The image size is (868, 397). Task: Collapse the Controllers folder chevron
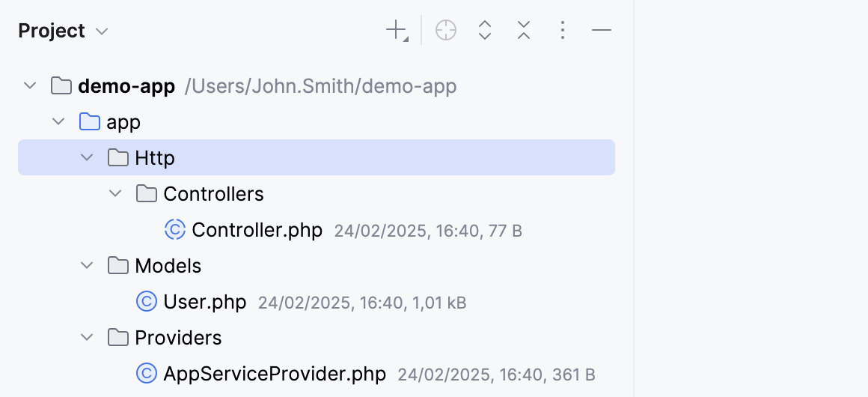(x=115, y=194)
